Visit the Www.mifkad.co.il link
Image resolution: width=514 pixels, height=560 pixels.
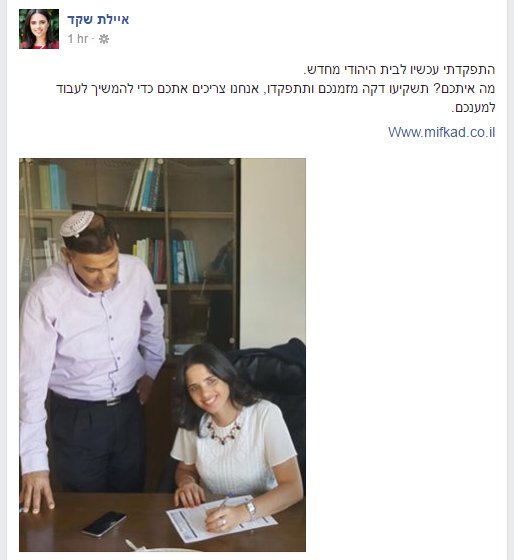(x=441, y=132)
